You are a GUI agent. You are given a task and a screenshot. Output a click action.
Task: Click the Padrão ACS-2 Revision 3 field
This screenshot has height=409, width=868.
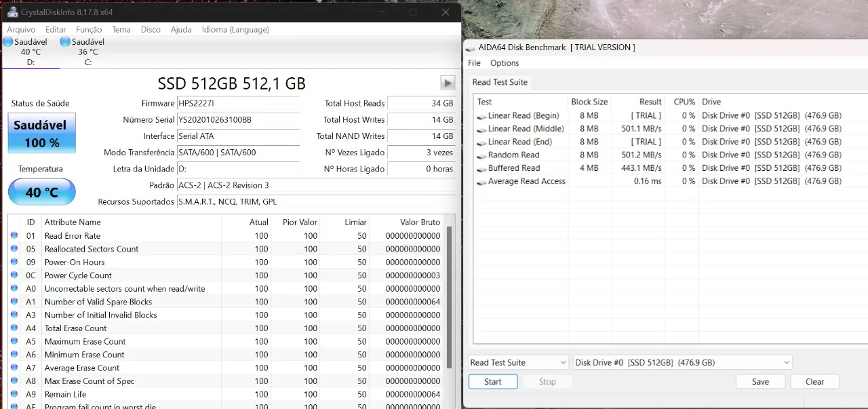tap(316, 185)
